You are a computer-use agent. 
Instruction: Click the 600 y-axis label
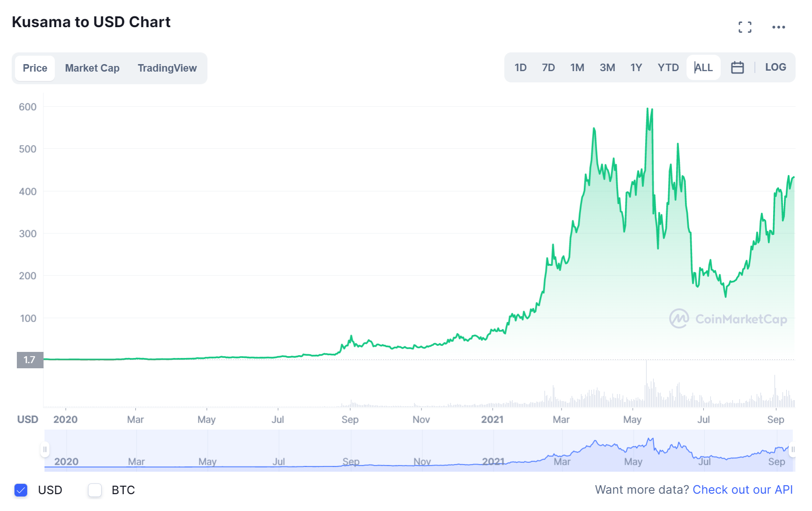point(28,107)
